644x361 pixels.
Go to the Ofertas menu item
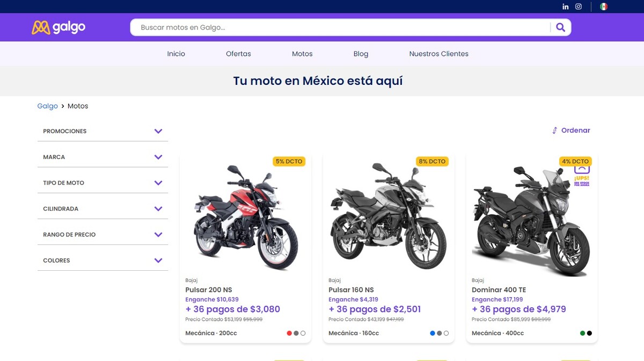tap(238, 54)
